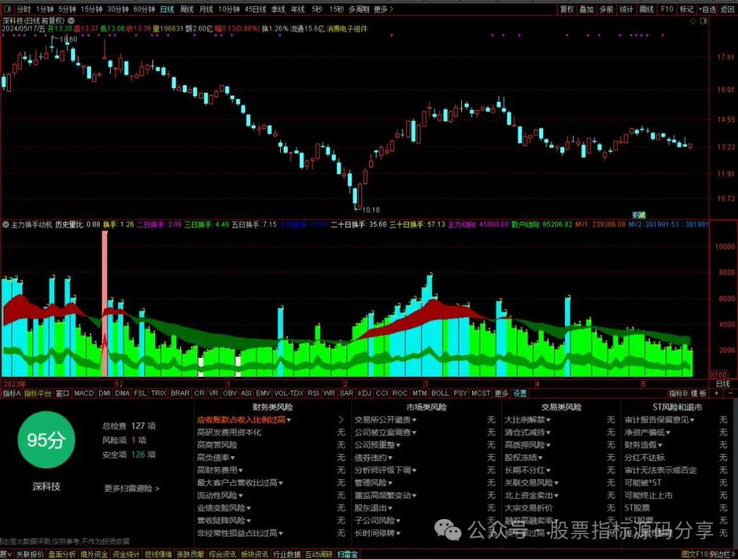Click the minus zoom icon beside 模板

pos(730,393)
